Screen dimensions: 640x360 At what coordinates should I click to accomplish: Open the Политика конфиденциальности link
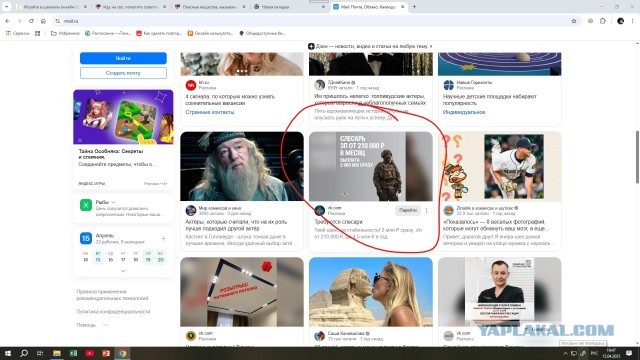click(x=113, y=311)
